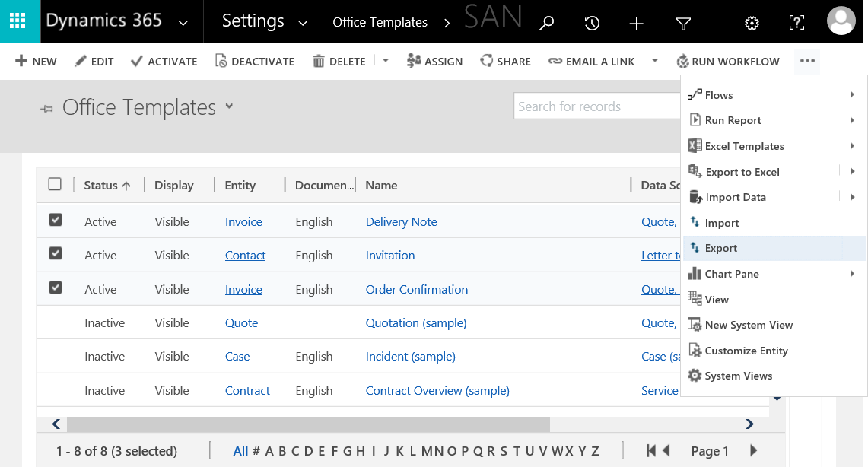The height and width of the screenshot is (467, 868).
Task: Go to first page icon
Action: (x=651, y=450)
